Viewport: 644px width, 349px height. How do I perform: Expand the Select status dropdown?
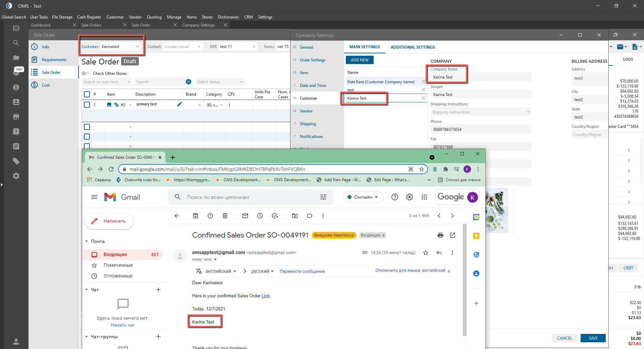pos(241,82)
